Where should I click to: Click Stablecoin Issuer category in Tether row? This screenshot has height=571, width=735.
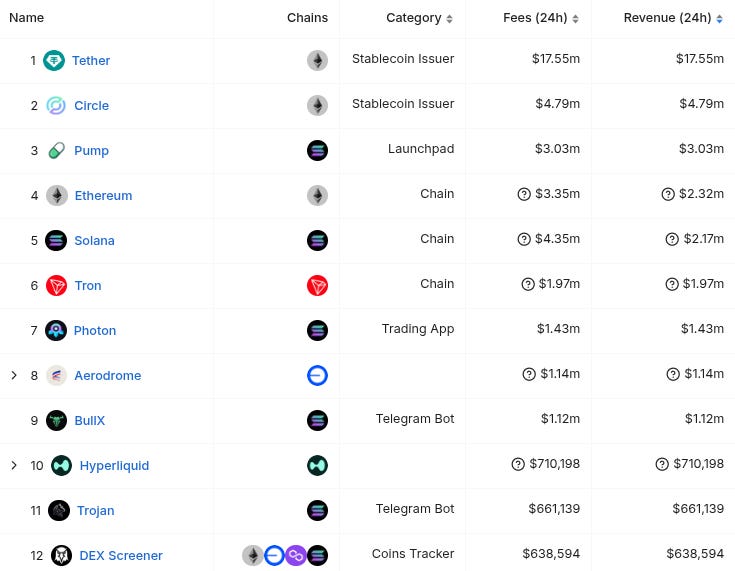point(403,59)
